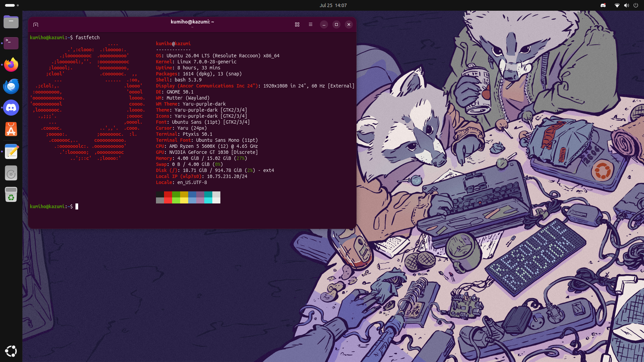
Task: Maximize the terminal window
Action: point(336,24)
